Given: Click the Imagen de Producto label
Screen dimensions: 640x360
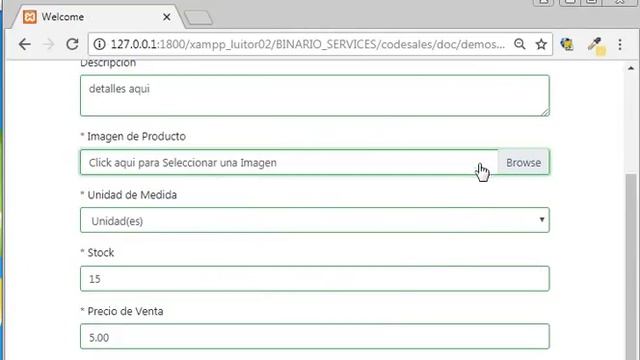Looking at the screenshot, I should 133,136.
